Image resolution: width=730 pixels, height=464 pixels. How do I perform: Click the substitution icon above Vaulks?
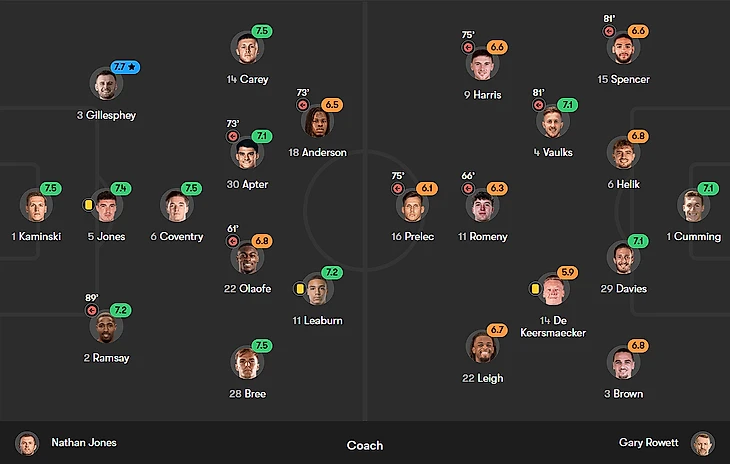point(538,105)
